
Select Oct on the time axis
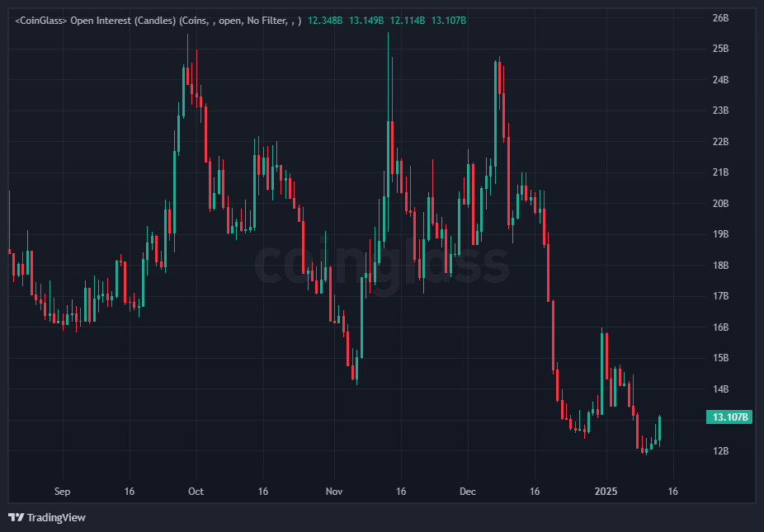click(x=196, y=492)
